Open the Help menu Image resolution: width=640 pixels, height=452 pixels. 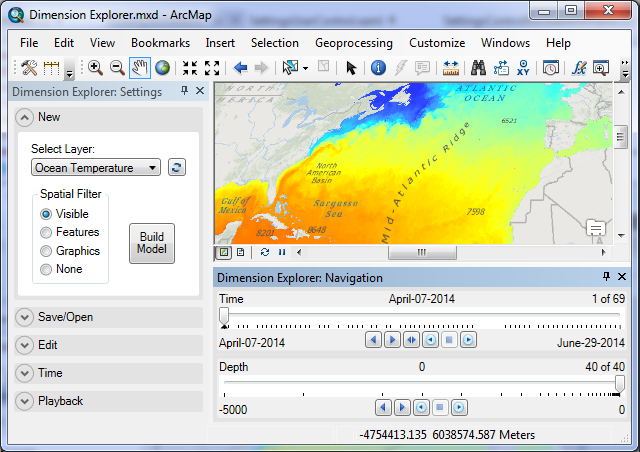click(x=558, y=43)
